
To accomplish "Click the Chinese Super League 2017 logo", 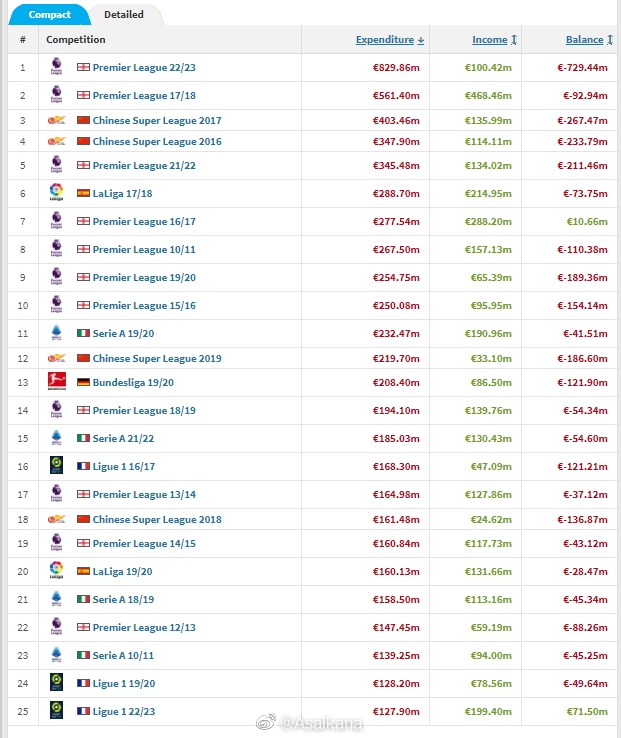I will pyautogui.click(x=56, y=120).
